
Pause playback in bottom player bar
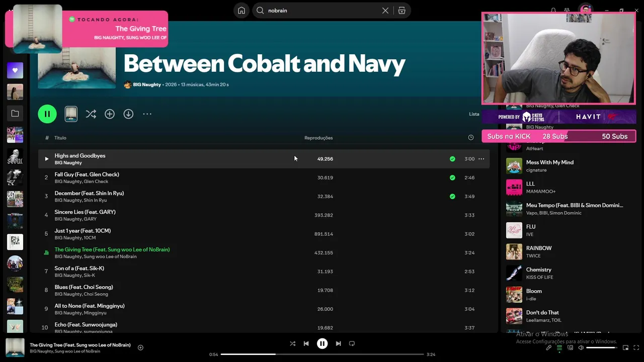[322, 343]
